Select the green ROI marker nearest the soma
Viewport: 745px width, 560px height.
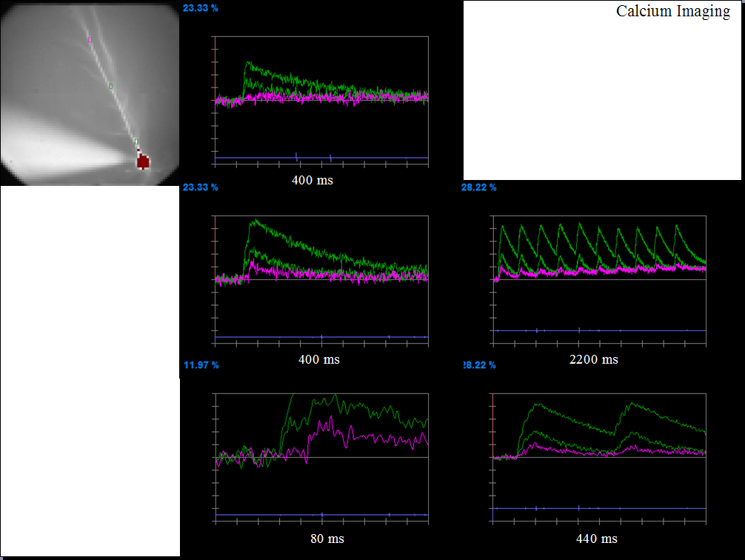136,141
